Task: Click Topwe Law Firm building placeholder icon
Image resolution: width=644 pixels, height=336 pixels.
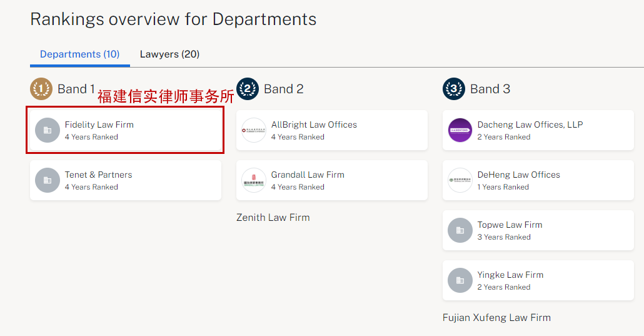Action: pyautogui.click(x=460, y=230)
